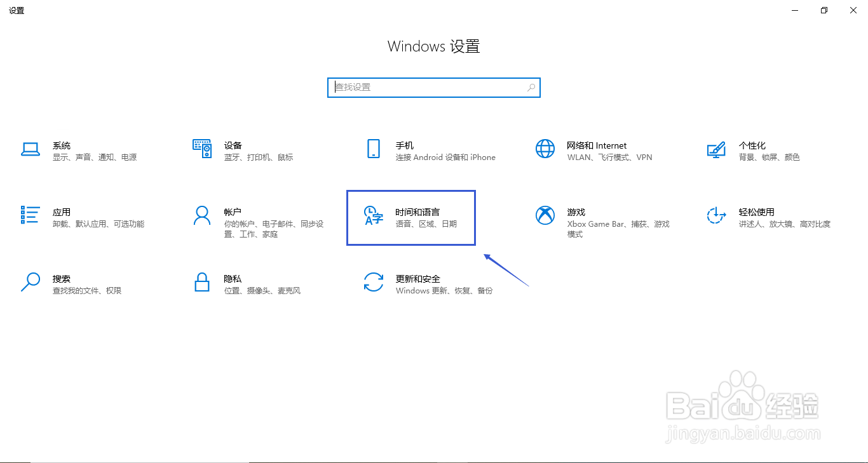Open the 游戏 Xbox icon

pos(545,215)
